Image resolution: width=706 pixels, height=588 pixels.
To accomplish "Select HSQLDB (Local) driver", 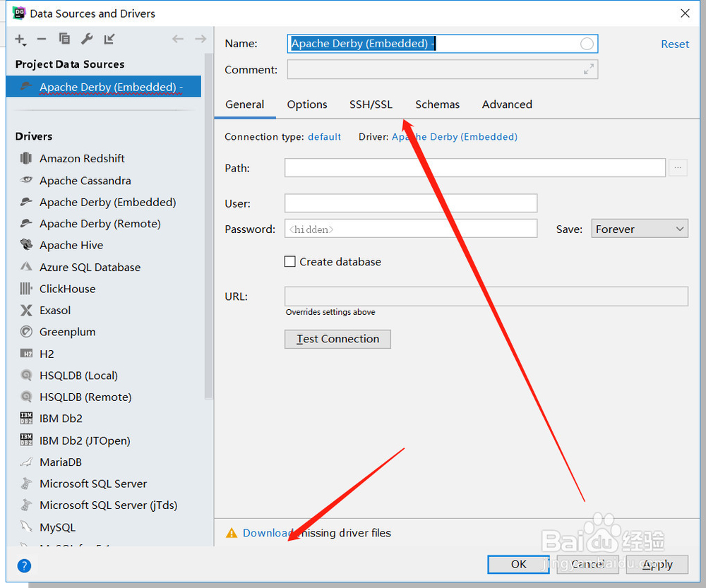I will [x=78, y=376].
